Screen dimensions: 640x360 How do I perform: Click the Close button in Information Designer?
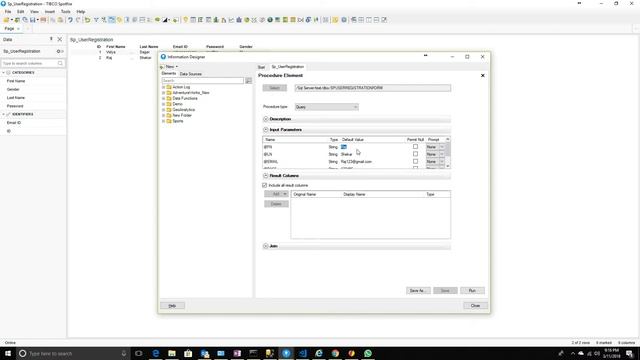tap(476, 306)
